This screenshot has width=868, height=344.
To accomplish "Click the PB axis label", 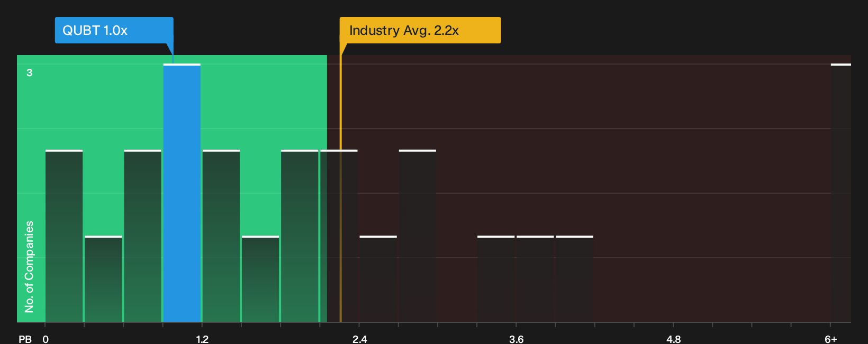I will click(25, 339).
